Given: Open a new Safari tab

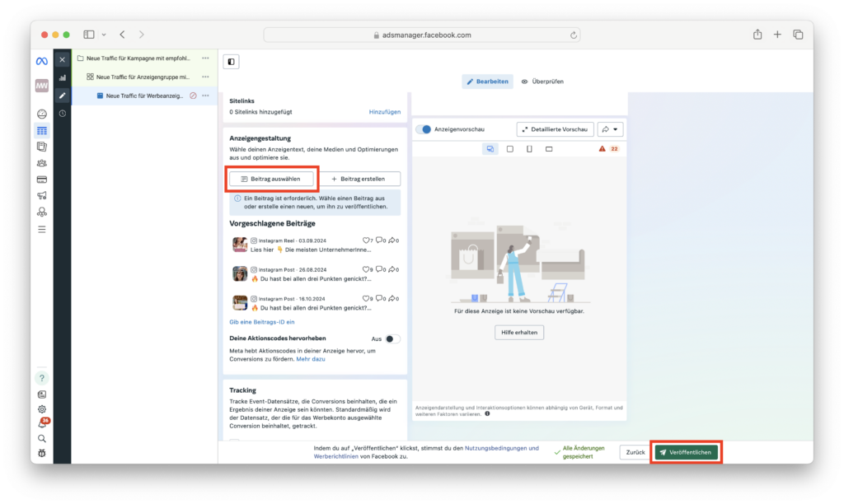Looking at the screenshot, I should point(777,35).
